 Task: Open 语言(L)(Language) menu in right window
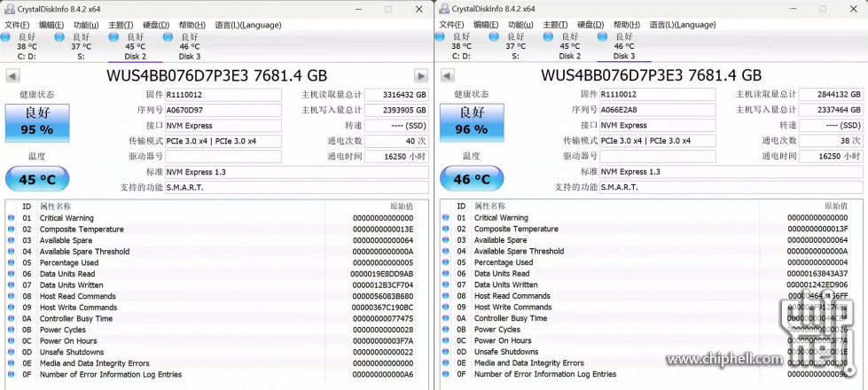click(683, 25)
